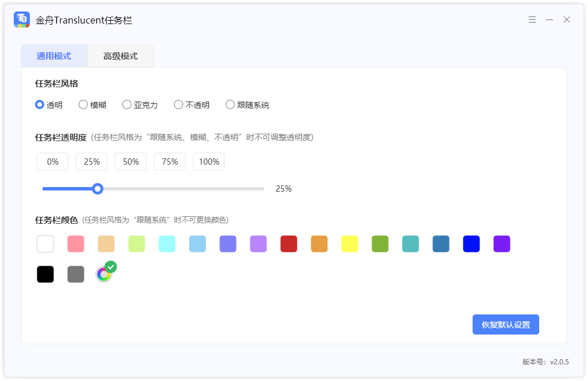Image resolution: width=588 pixels, height=381 pixels.
Task: Select the 模糊 taskbar style option
Action: 83,104
